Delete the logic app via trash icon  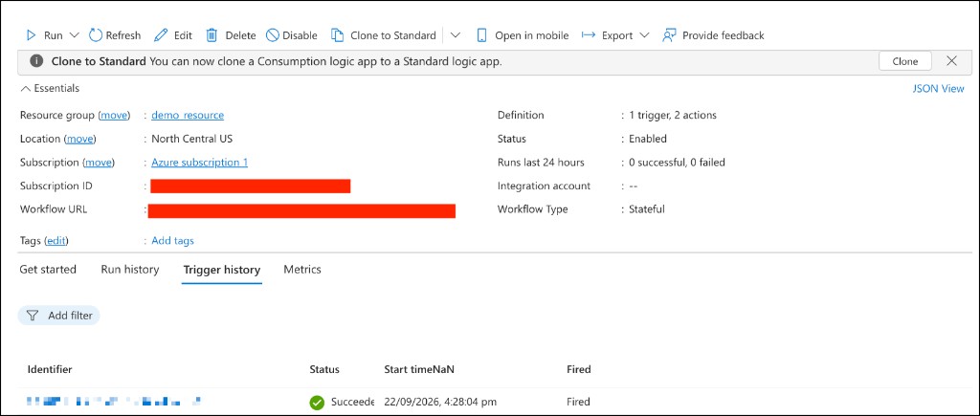click(212, 35)
